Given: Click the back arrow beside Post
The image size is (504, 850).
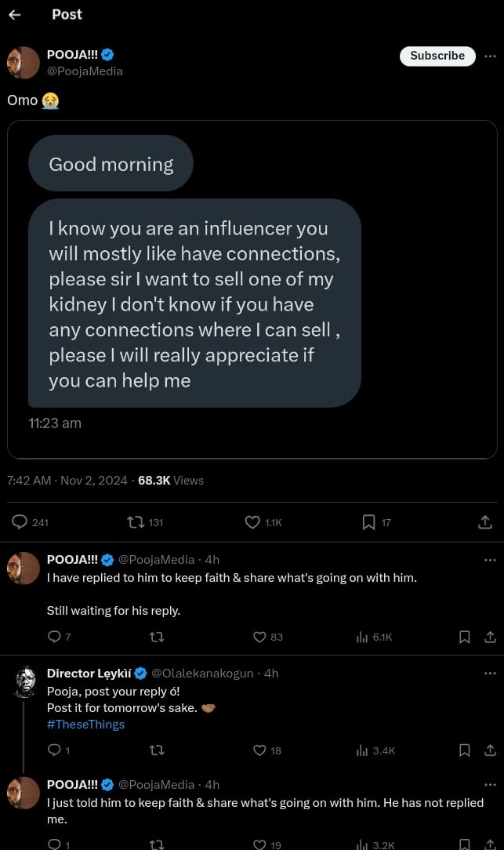Looking at the screenshot, I should pyautogui.click(x=15, y=15).
